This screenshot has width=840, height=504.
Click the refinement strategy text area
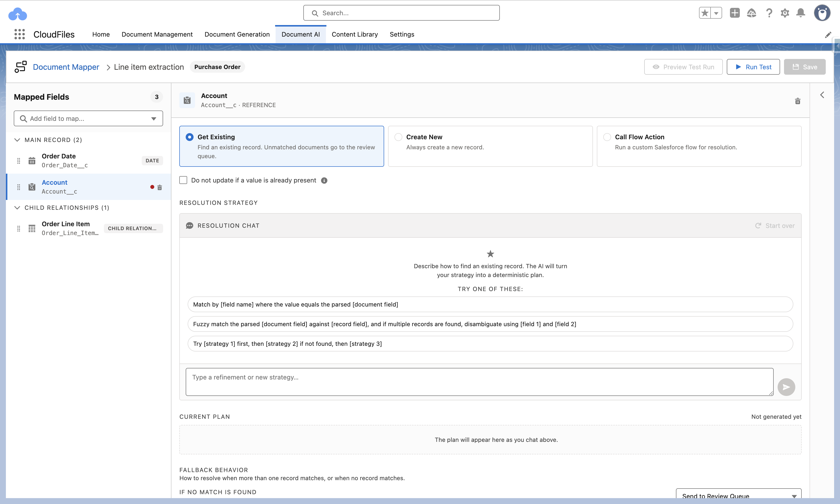(479, 382)
